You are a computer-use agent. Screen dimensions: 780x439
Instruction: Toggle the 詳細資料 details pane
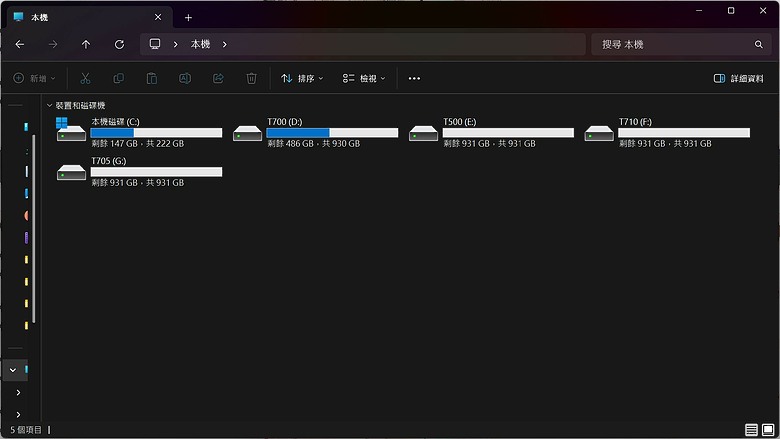(739, 79)
